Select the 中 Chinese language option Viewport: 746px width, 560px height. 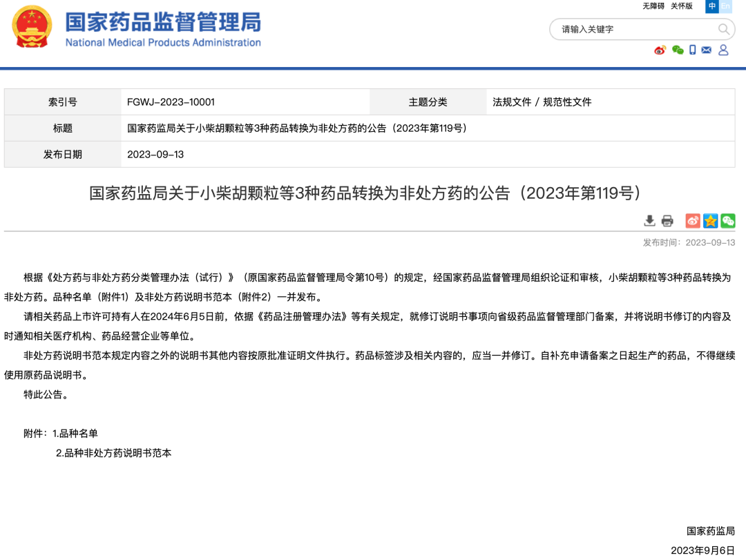point(711,7)
